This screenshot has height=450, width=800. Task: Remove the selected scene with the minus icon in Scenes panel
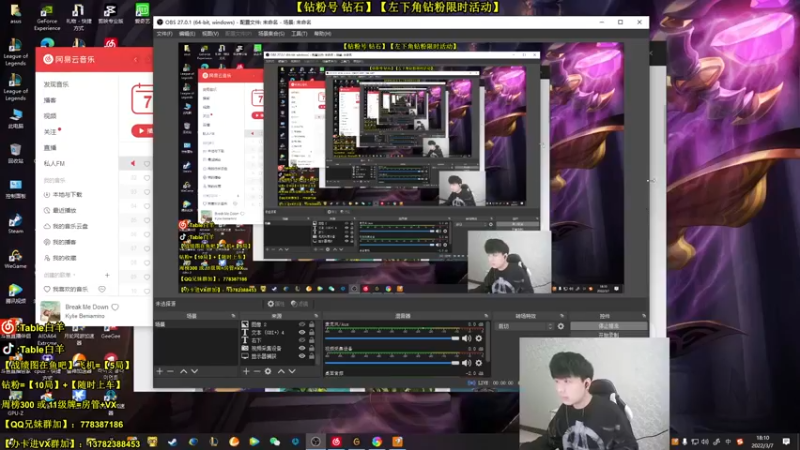pos(170,371)
